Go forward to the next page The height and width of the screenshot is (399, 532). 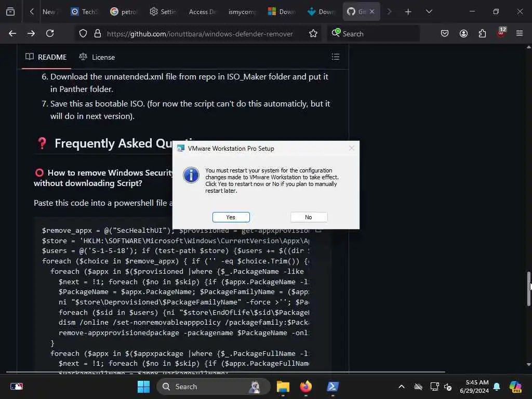(x=31, y=33)
